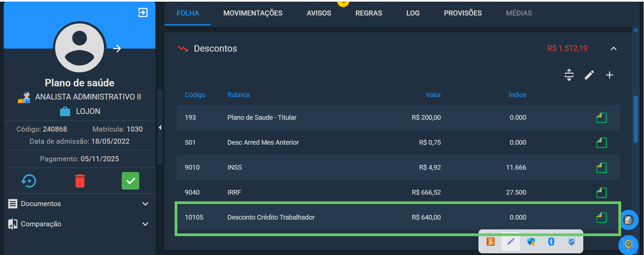Click the LOJON department label
The height and width of the screenshot is (255, 644).
point(88,111)
